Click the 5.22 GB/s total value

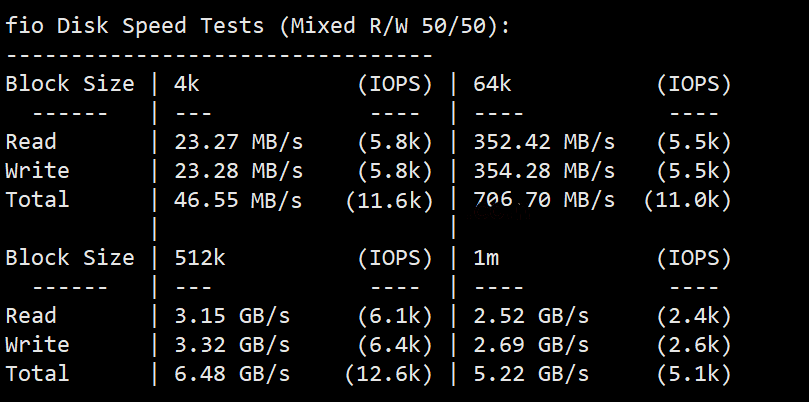pos(531,374)
